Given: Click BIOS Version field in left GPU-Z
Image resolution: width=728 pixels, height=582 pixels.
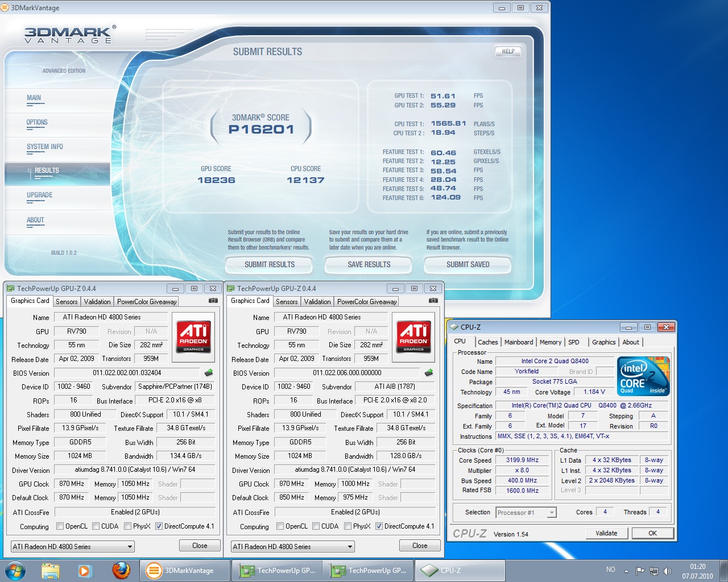Looking at the screenshot, I should 127,373.
